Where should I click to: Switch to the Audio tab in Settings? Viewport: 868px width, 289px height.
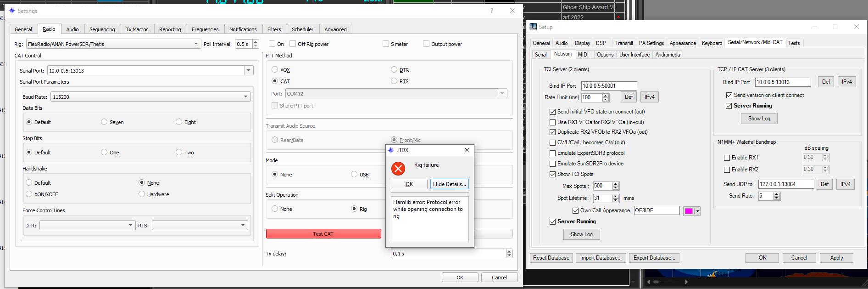pos(72,29)
